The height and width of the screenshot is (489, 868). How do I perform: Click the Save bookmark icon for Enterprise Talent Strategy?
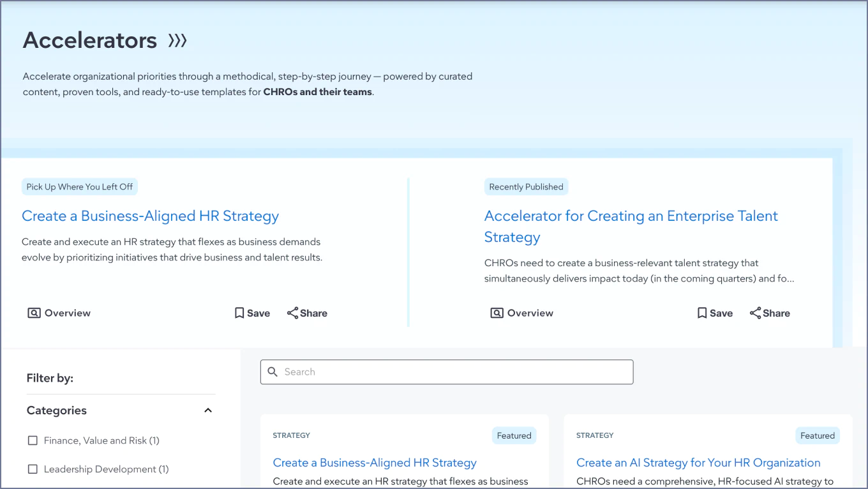coord(702,313)
